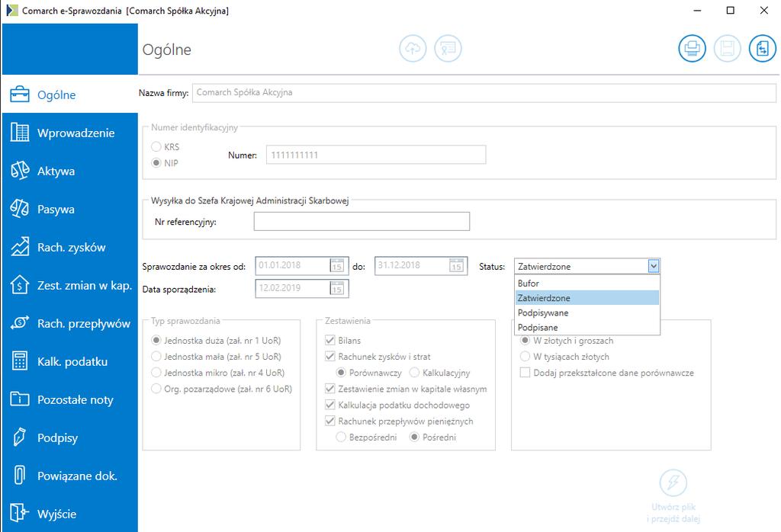Select W złotych i groszach option
Image resolution: width=781 pixels, height=532 pixels.
pos(525,341)
